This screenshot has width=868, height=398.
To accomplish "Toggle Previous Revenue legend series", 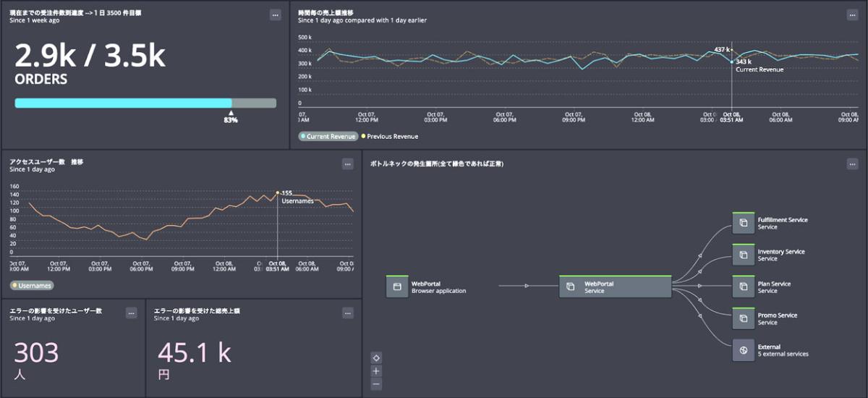I will coord(389,136).
